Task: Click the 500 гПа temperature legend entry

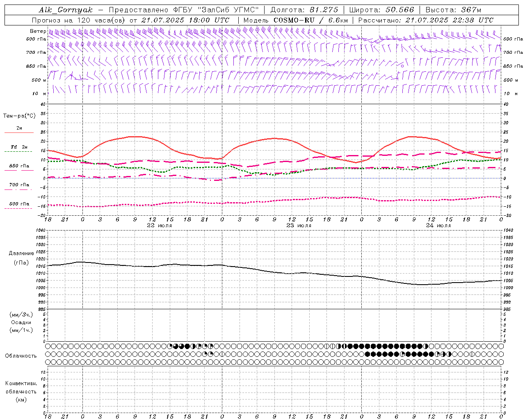Action: pyautogui.click(x=19, y=204)
